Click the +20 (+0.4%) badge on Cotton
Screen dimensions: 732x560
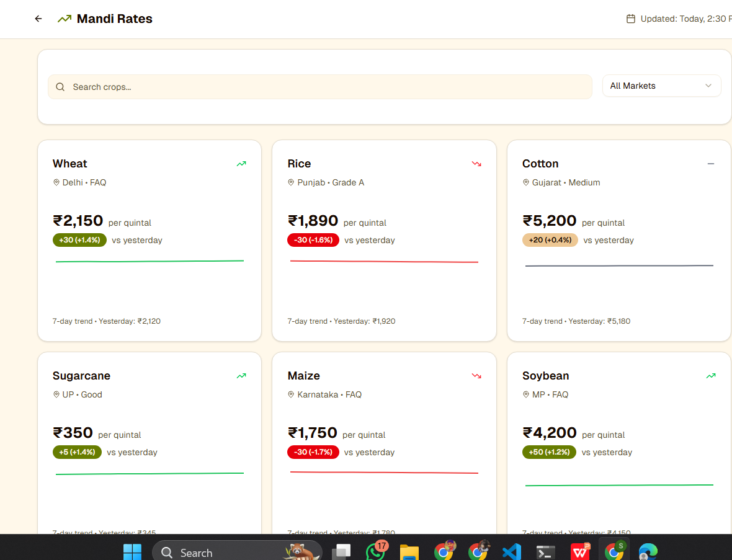pyautogui.click(x=550, y=240)
